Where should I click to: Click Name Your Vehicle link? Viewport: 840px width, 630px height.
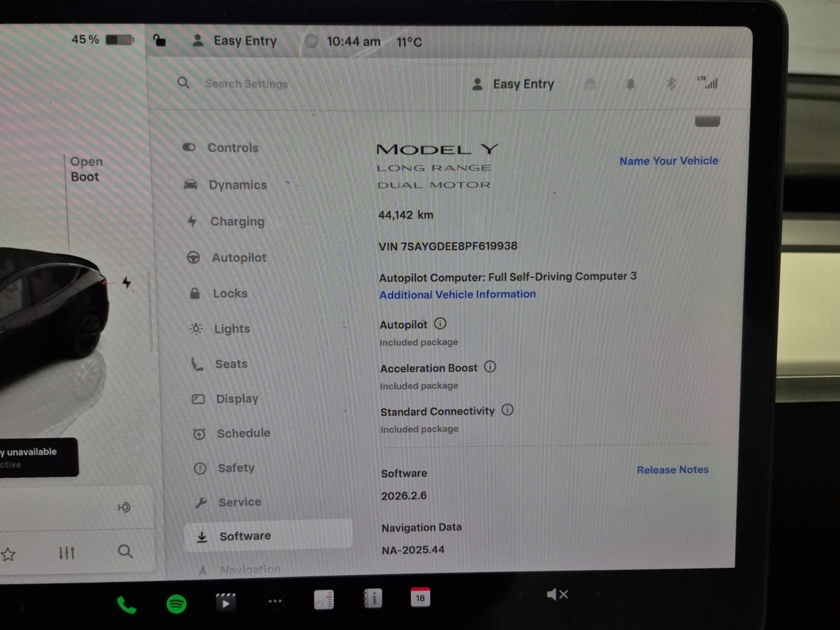click(668, 161)
